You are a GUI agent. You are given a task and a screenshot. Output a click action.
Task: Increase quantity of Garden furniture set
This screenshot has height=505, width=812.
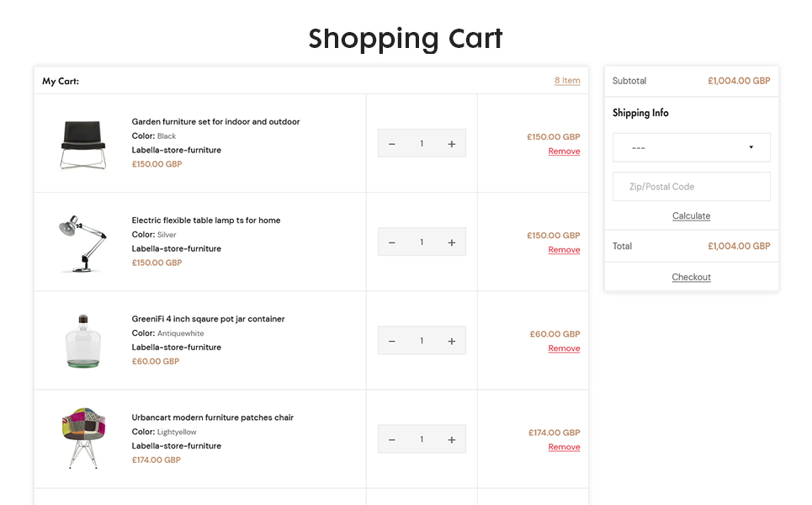click(452, 144)
